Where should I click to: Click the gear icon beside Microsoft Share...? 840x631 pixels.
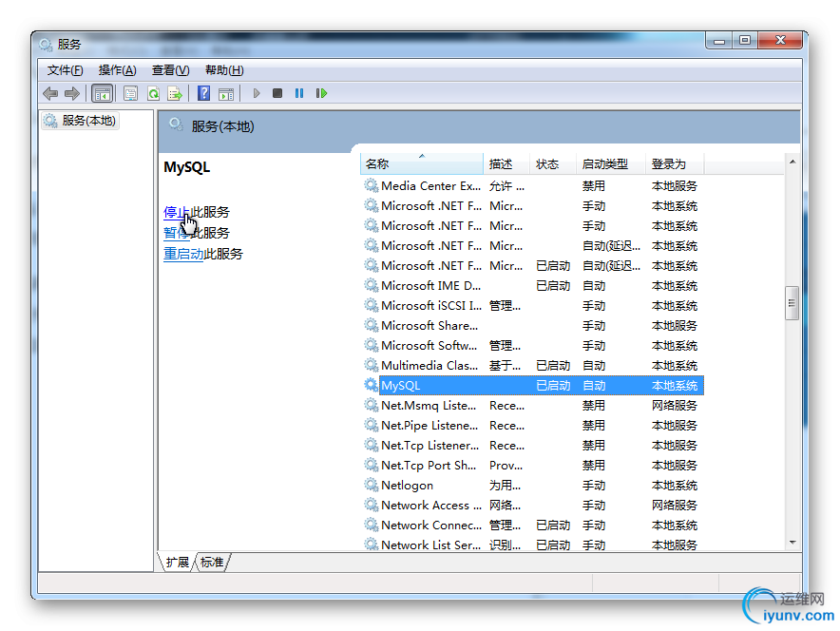(371, 325)
